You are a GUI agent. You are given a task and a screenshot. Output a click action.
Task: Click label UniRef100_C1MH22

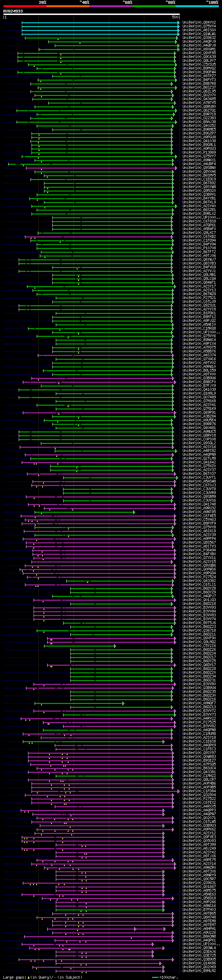click(199, 776)
